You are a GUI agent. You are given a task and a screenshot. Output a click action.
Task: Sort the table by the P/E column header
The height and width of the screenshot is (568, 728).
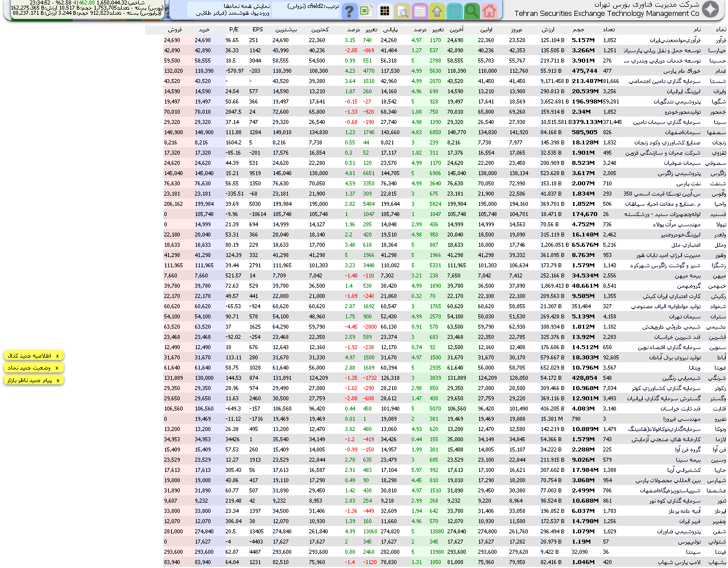pyautogui.click(x=234, y=30)
